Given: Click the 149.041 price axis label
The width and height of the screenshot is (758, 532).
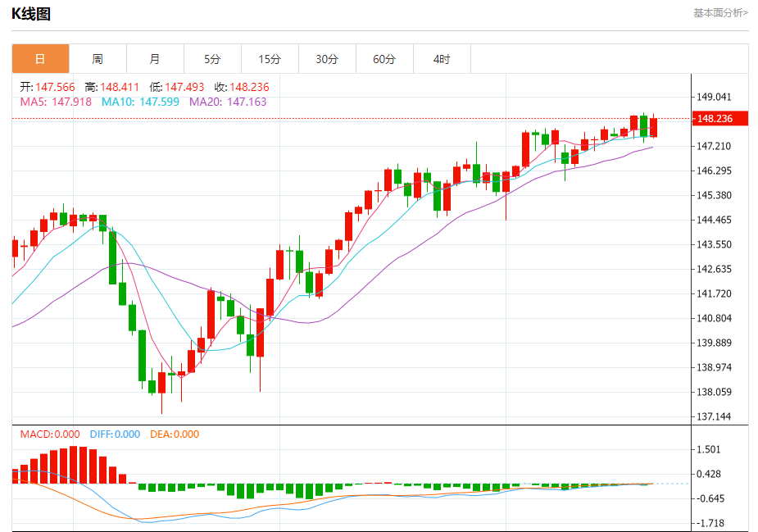Looking at the screenshot, I should (714, 98).
